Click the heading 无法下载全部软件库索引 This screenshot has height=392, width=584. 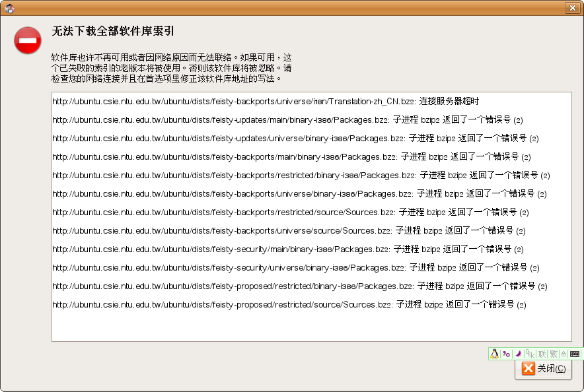[113, 31]
